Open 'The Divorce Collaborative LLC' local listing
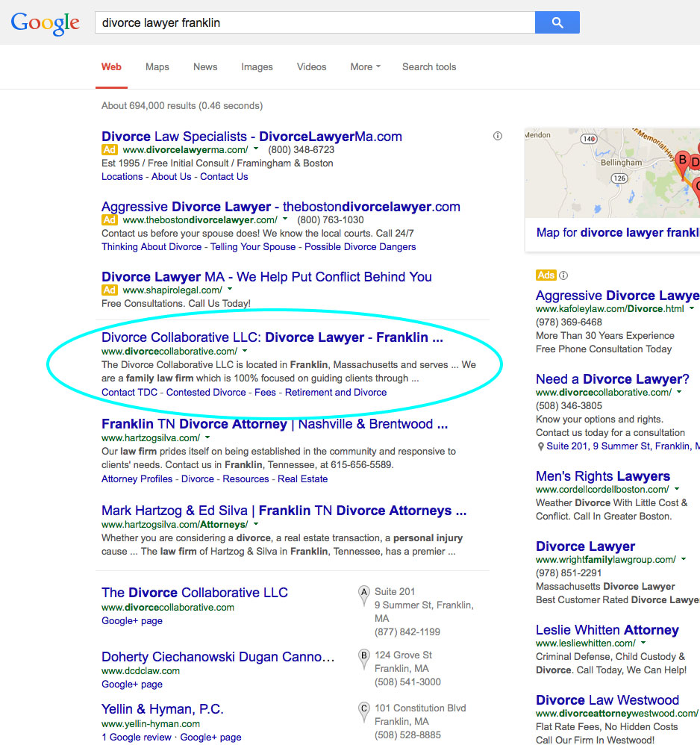The image size is (700, 745). (195, 593)
